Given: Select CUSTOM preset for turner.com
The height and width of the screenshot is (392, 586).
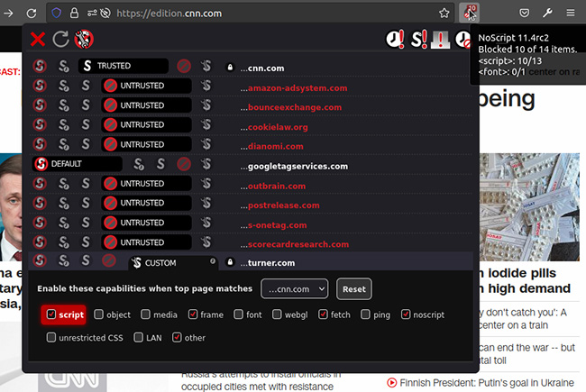Looking at the screenshot, I should point(173,263).
